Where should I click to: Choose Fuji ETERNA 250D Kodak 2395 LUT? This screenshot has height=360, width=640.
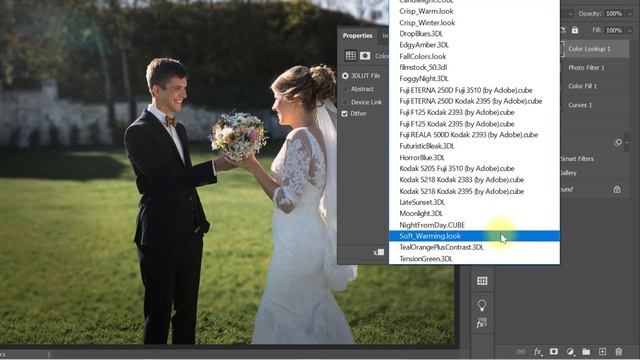(x=474, y=101)
